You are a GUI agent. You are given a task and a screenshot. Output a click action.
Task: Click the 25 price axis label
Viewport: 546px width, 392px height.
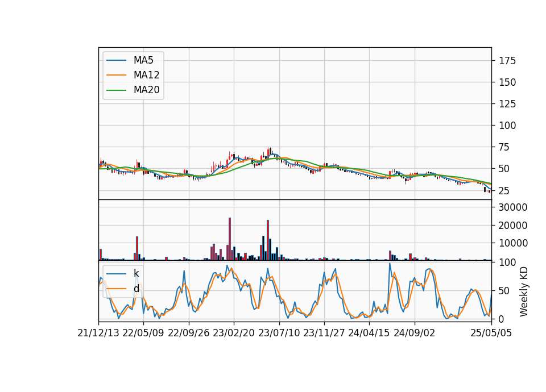point(504,191)
